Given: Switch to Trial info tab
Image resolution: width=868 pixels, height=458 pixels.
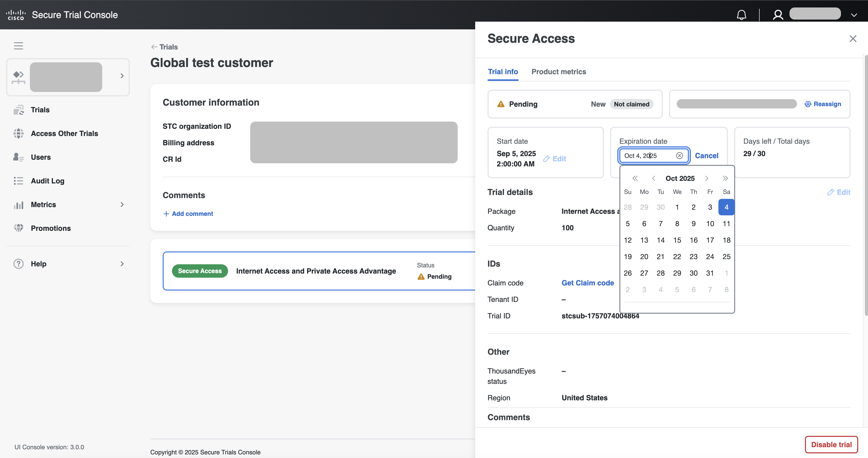Looking at the screenshot, I should (x=503, y=72).
